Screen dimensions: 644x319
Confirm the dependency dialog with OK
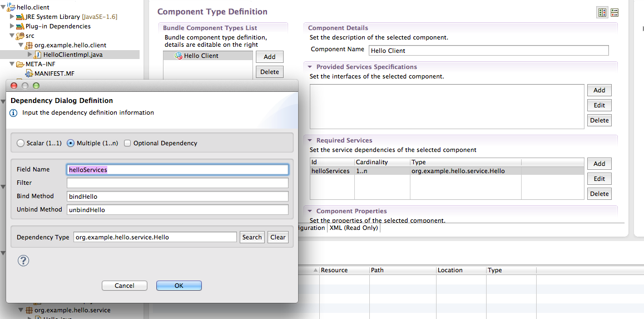[x=179, y=286]
